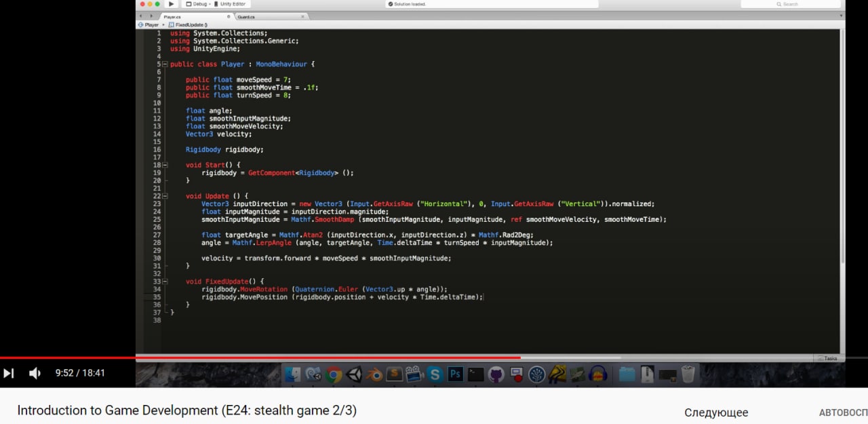Viewport: 868px width, 424px height.
Task: Launch Google Chrome from the dock
Action: (x=333, y=374)
